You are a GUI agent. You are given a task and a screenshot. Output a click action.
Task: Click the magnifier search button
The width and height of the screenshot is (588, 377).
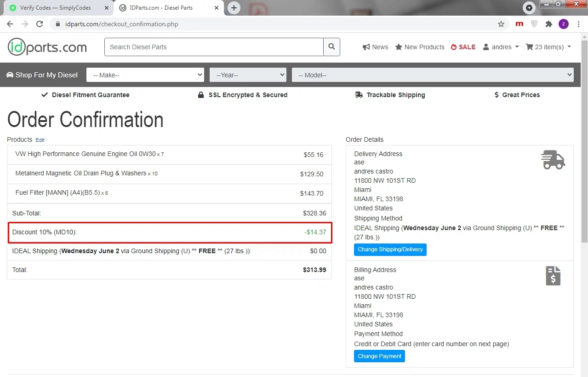331,47
